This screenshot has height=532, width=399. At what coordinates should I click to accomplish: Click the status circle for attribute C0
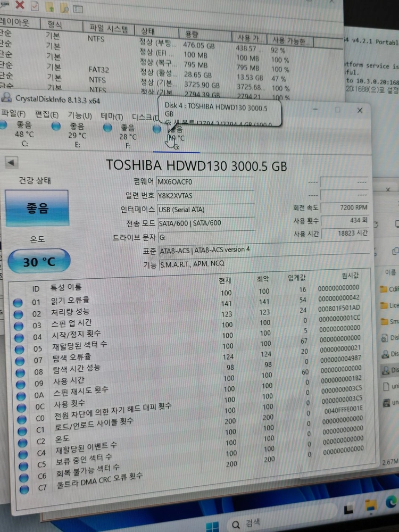coord(22,419)
